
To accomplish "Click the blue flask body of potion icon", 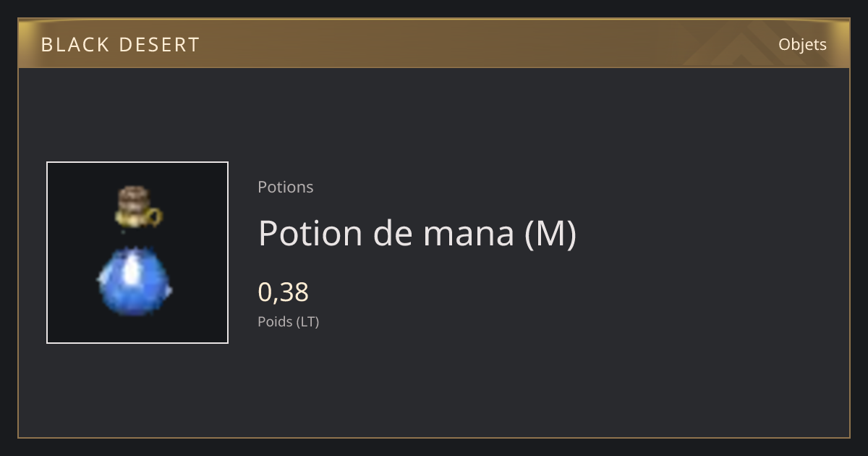I will coord(135,278).
